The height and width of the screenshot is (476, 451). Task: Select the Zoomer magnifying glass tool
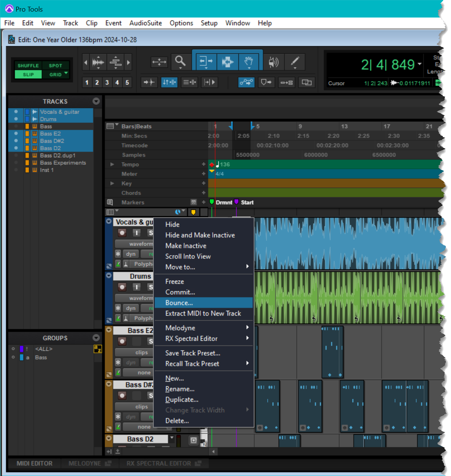coord(180,61)
